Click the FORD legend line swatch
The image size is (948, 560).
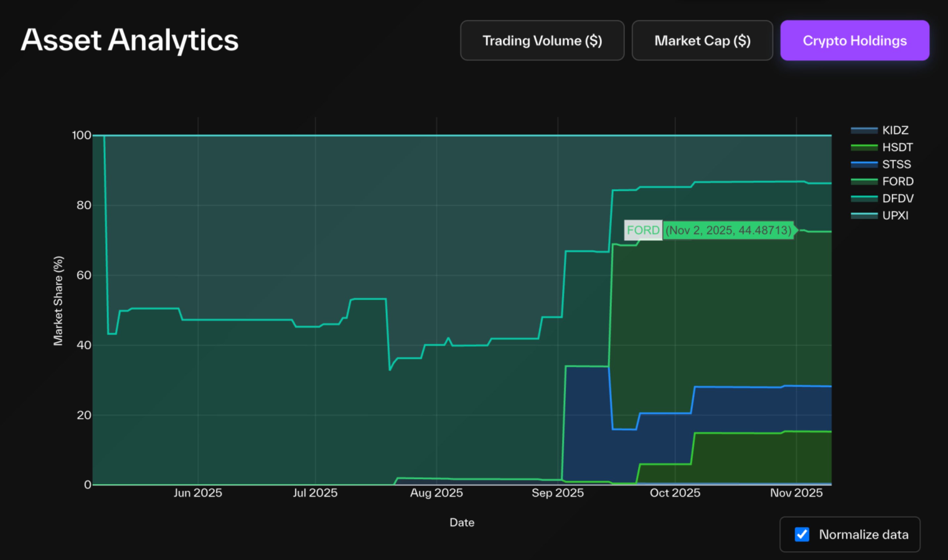click(x=864, y=181)
